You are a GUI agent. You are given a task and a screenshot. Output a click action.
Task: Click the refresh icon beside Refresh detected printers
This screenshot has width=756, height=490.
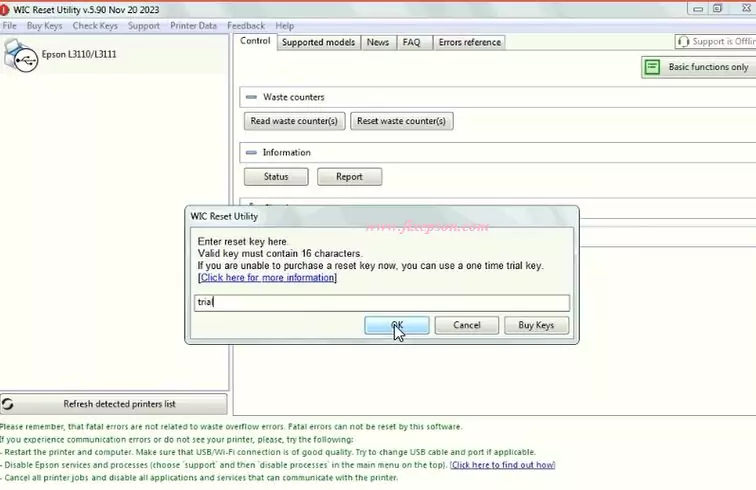coord(8,404)
